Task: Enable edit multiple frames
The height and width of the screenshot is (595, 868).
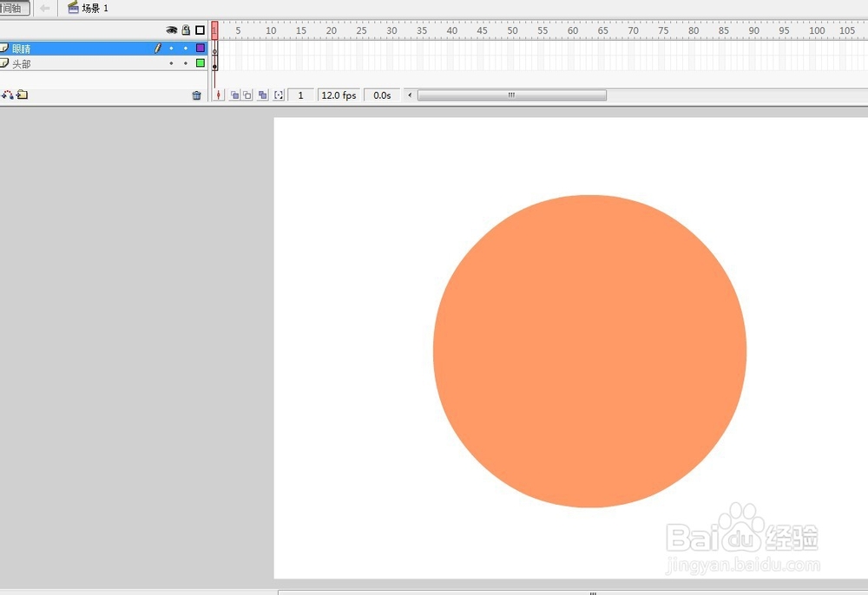Action: [263, 95]
